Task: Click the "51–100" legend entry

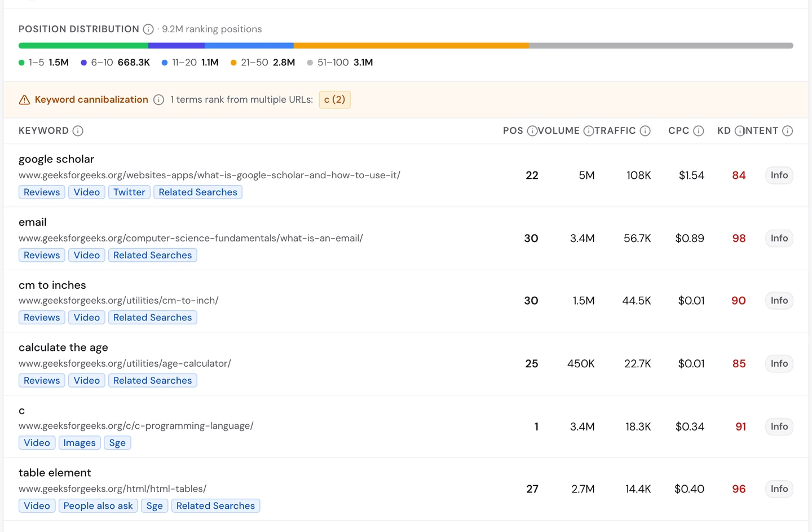Action: click(x=340, y=63)
